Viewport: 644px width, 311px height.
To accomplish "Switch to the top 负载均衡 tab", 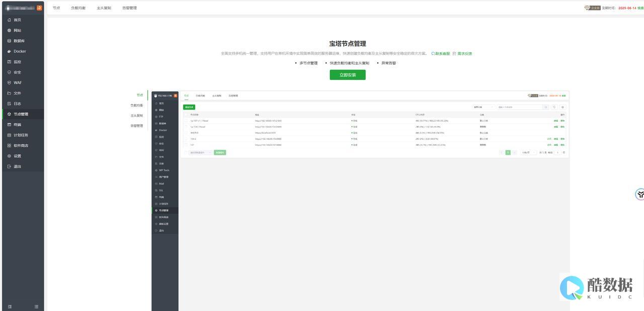I will point(78,8).
